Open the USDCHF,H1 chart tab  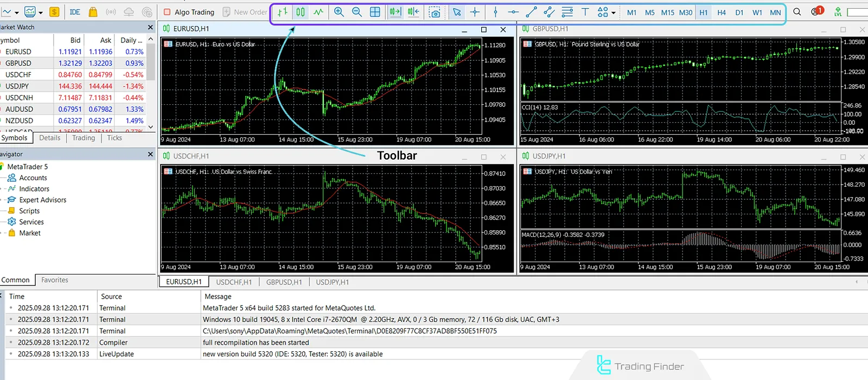pyautogui.click(x=234, y=282)
